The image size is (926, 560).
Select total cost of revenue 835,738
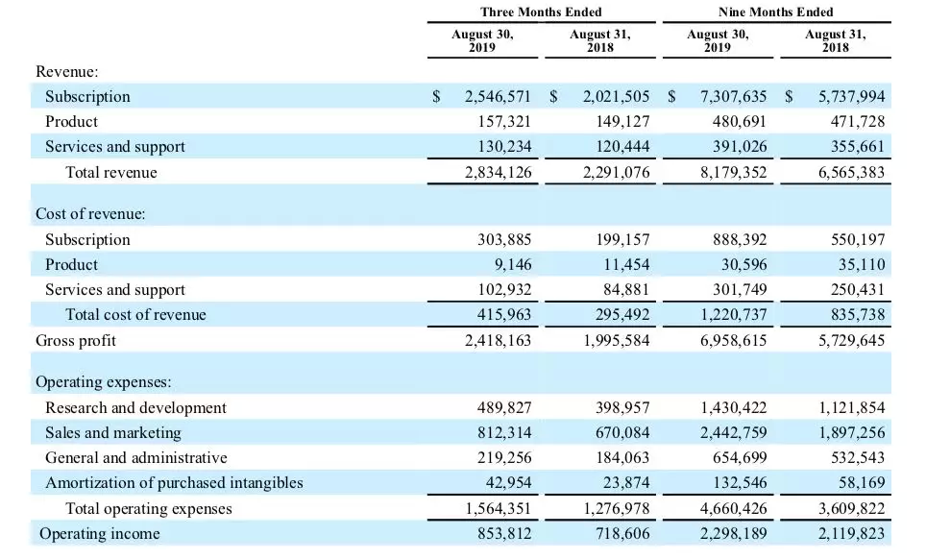point(858,315)
